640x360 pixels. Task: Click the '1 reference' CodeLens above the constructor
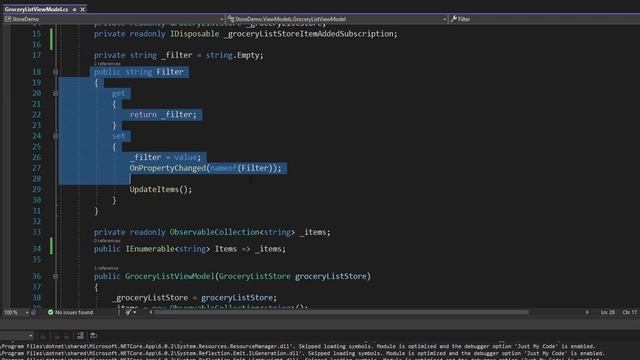point(106,268)
